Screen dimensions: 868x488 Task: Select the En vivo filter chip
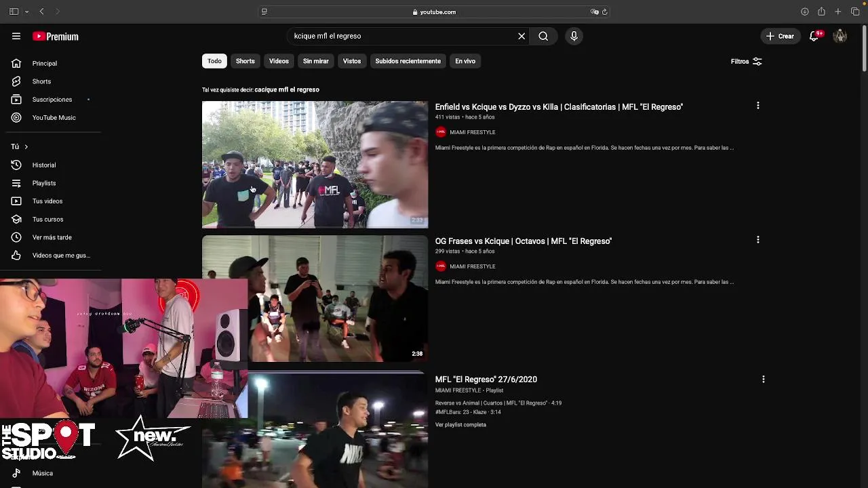(465, 61)
